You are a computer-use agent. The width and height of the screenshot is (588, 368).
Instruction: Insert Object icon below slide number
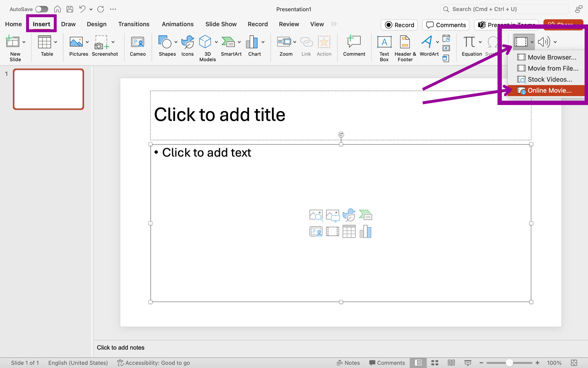(446, 58)
